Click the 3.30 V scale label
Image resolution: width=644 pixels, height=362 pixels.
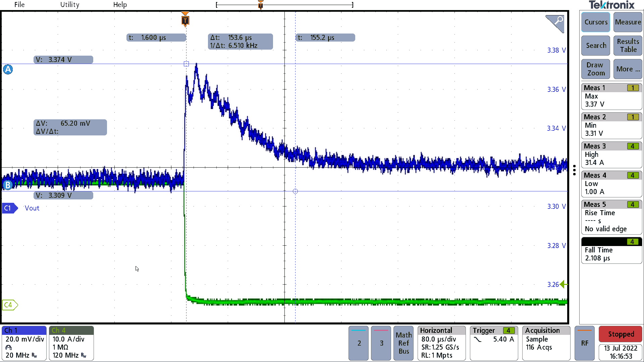[x=556, y=206]
